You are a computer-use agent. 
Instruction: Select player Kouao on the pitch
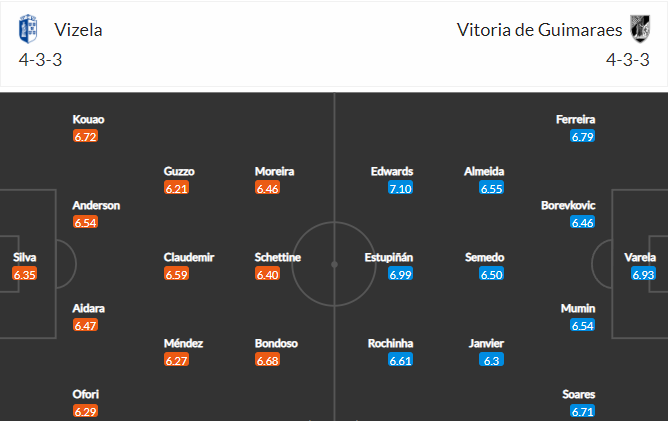(88, 120)
